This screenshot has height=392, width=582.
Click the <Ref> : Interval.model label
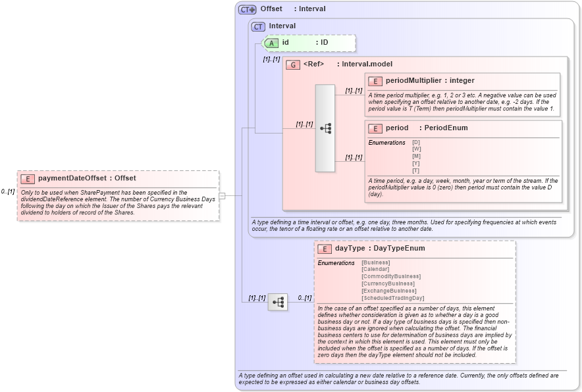point(348,64)
